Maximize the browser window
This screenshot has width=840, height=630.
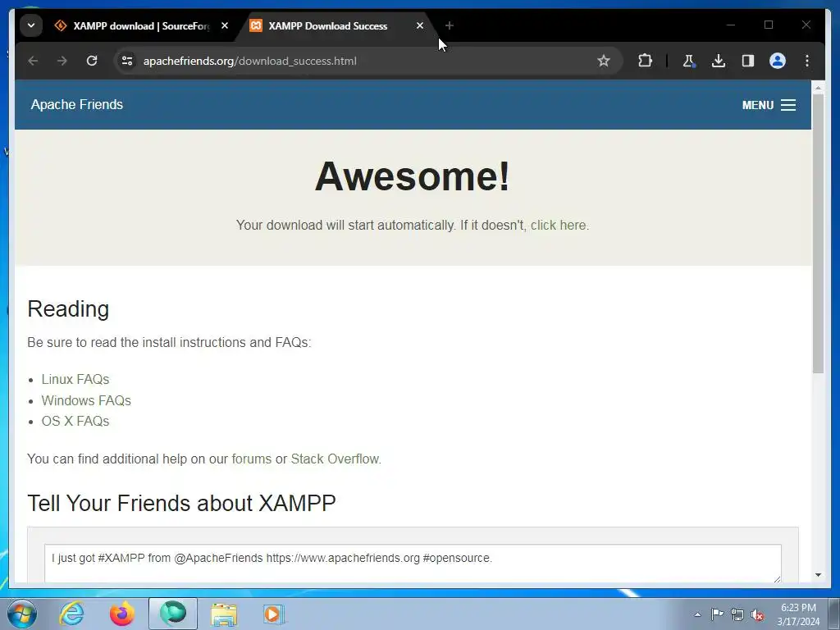click(769, 25)
